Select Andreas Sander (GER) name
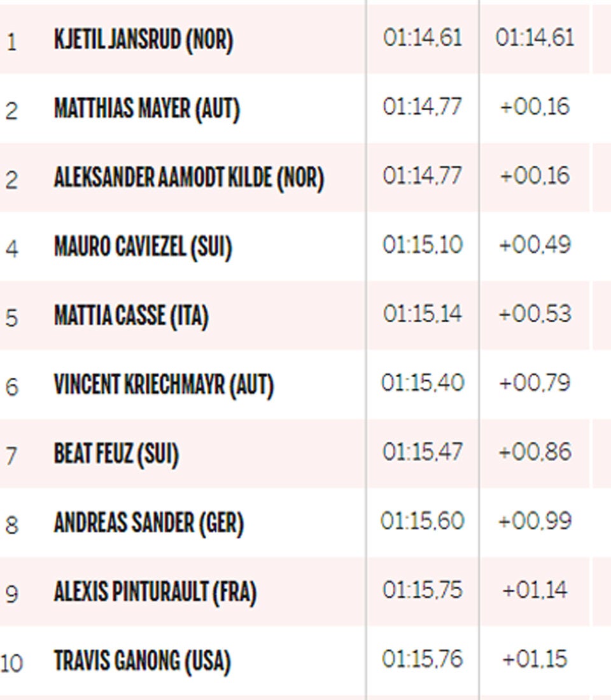The image size is (611, 700). (148, 523)
